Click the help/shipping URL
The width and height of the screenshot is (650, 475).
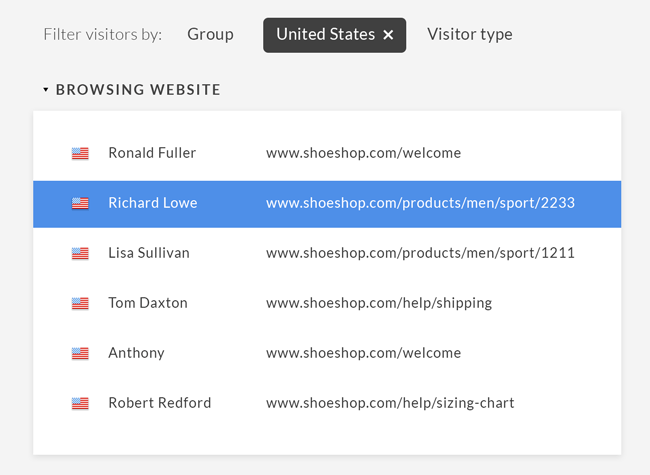point(379,303)
